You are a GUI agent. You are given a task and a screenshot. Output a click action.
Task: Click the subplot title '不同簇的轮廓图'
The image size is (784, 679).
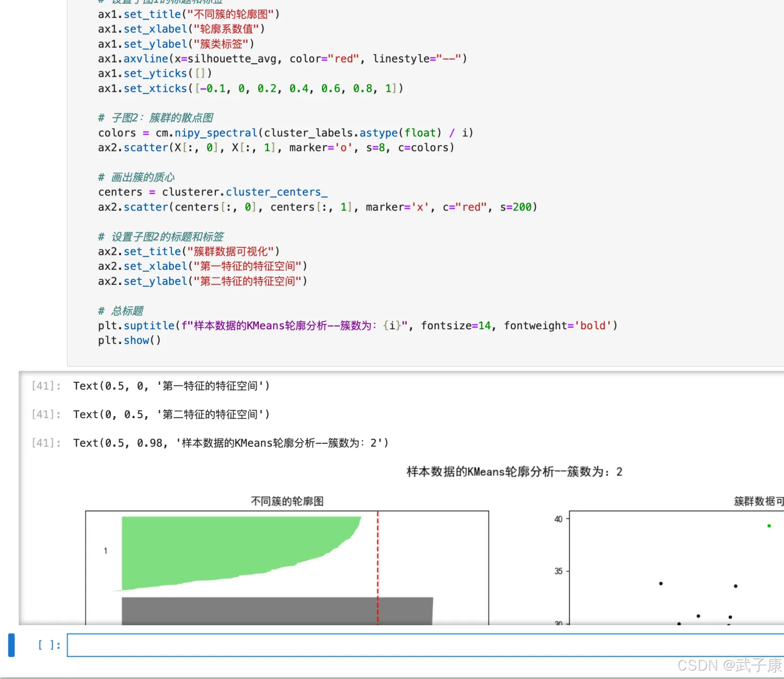click(287, 501)
